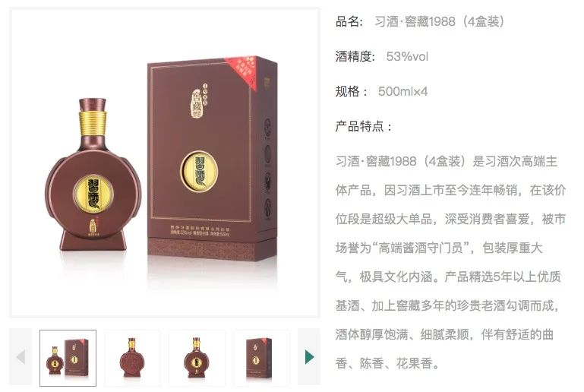
Task: Select the first thumbnail with bottle and box
Action: pyautogui.click(x=68, y=358)
